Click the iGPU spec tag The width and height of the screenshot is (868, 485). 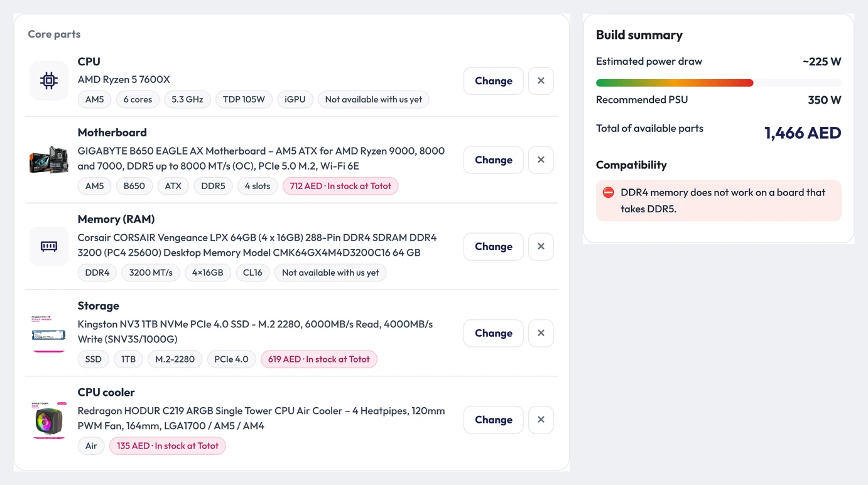295,99
